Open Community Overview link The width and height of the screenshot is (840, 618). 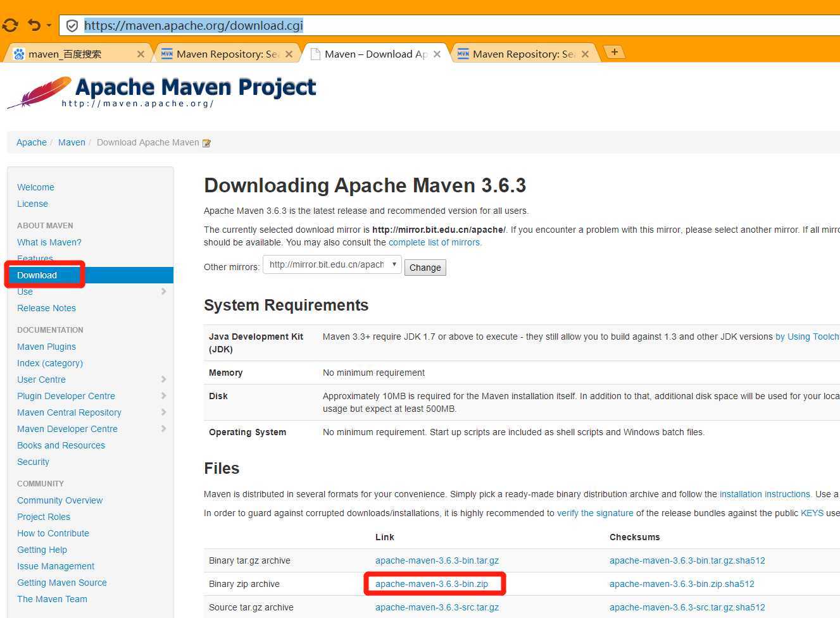click(60, 500)
